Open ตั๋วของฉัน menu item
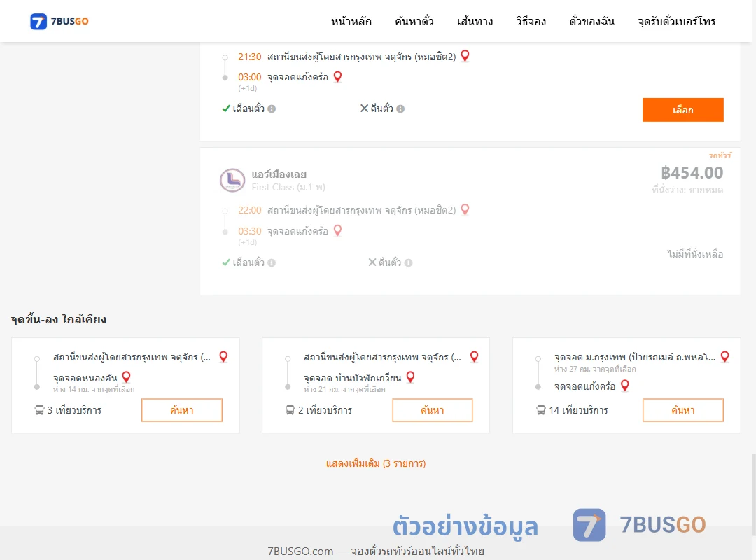Screen dimensions: 756x560 [x=591, y=21]
